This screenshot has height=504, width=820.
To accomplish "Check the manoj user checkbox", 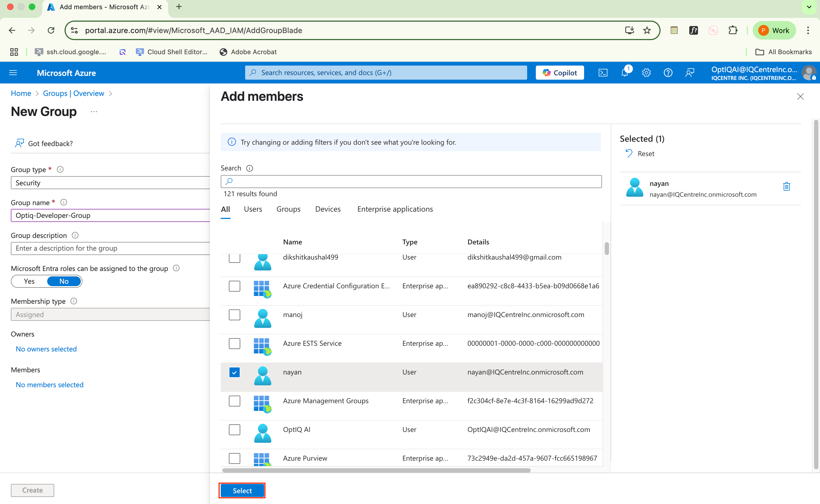I will point(235,315).
